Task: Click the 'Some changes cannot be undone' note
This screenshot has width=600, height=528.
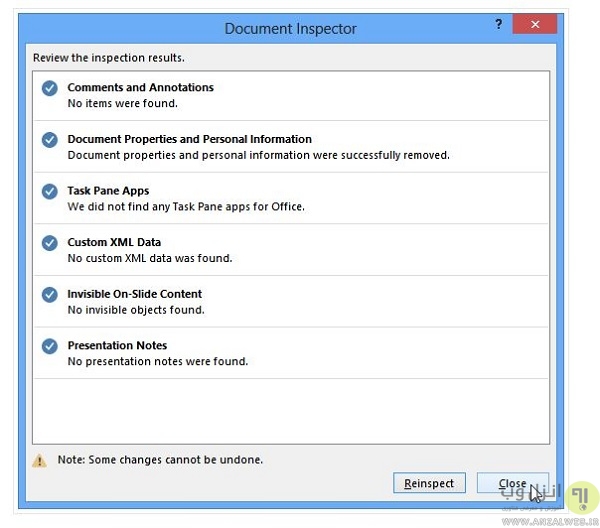Action: point(160,460)
